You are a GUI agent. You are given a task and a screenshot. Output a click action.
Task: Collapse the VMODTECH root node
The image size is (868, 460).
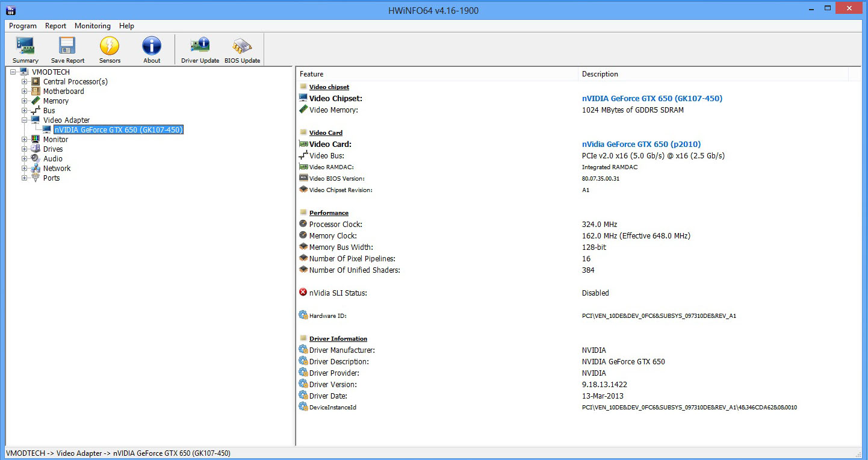13,72
